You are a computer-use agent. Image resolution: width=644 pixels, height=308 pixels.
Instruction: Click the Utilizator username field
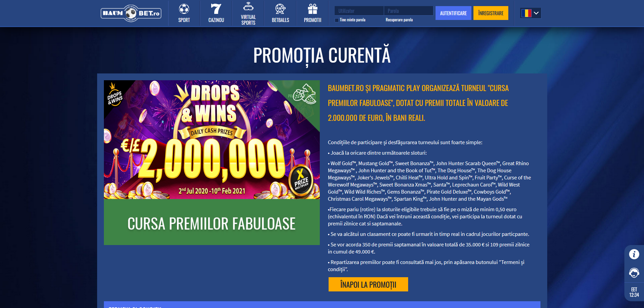pos(359,11)
